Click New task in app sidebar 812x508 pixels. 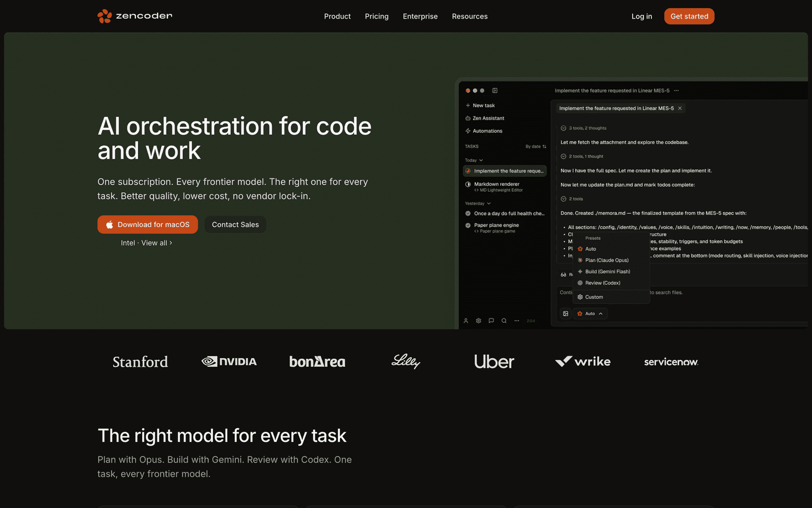click(x=480, y=105)
